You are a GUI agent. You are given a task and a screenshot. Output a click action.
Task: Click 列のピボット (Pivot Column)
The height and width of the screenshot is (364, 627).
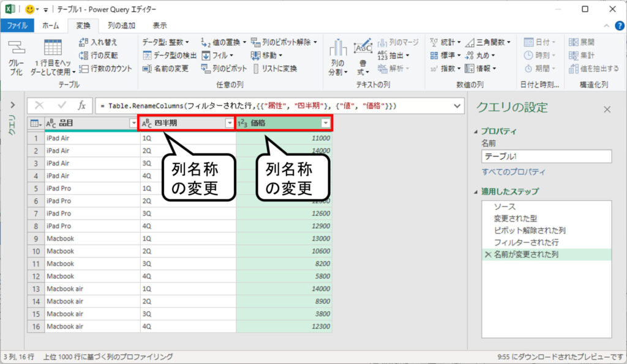(224, 69)
